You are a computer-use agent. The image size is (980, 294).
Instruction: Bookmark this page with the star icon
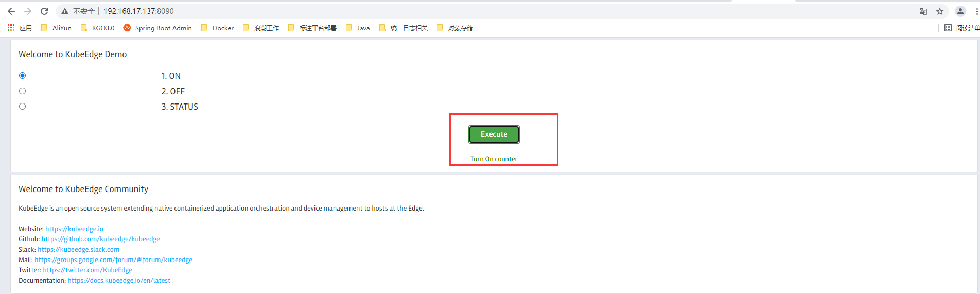tap(940, 11)
